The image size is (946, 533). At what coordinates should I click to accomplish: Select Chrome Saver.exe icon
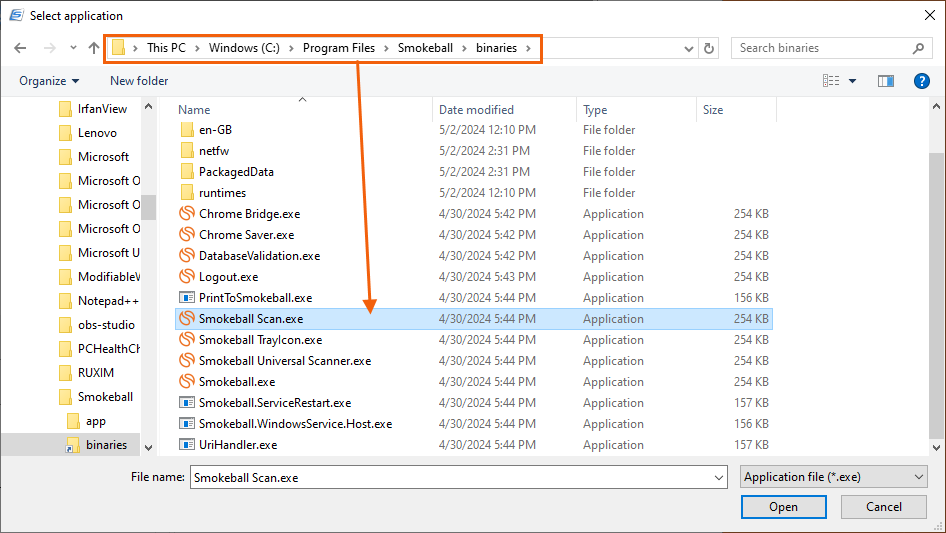pyautogui.click(x=187, y=235)
